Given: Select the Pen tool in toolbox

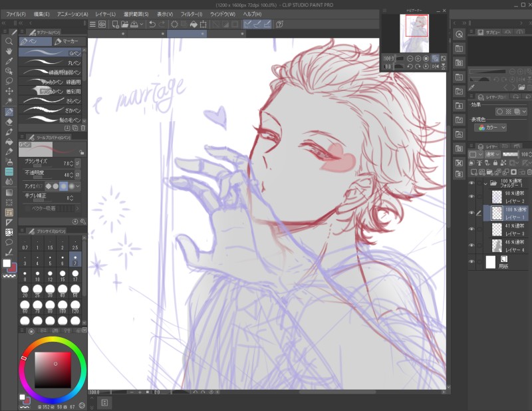Looking at the screenshot, I should click(x=9, y=112).
